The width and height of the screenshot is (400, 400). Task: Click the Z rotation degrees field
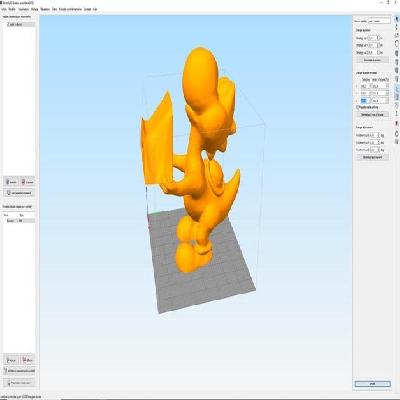pyautogui.click(x=375, y=150)
